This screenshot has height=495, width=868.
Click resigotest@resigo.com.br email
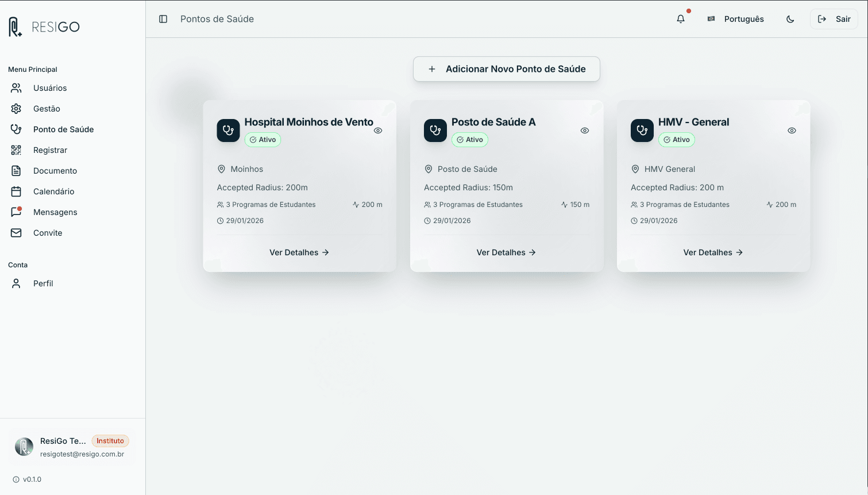[x=82, y=454]
